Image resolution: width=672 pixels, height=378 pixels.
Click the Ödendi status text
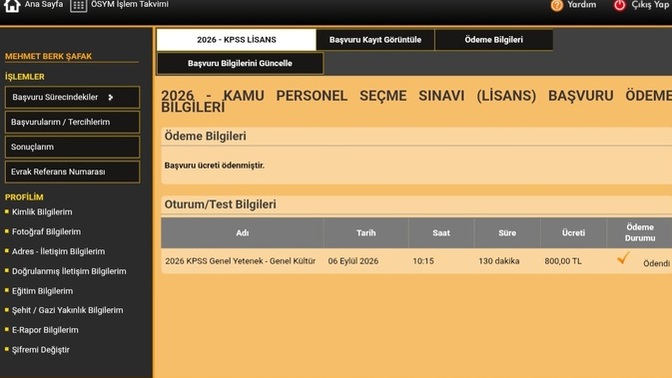tap(657, 264)
